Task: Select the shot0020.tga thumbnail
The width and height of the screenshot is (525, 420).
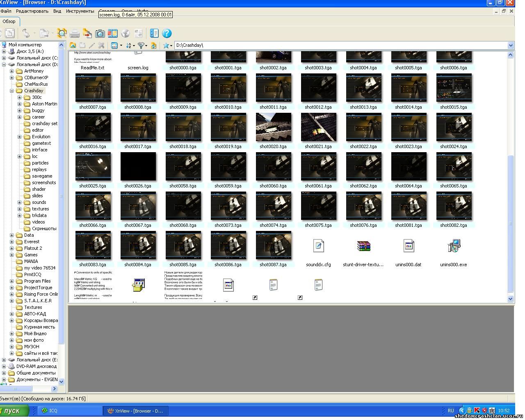Action: pos(273,127)
